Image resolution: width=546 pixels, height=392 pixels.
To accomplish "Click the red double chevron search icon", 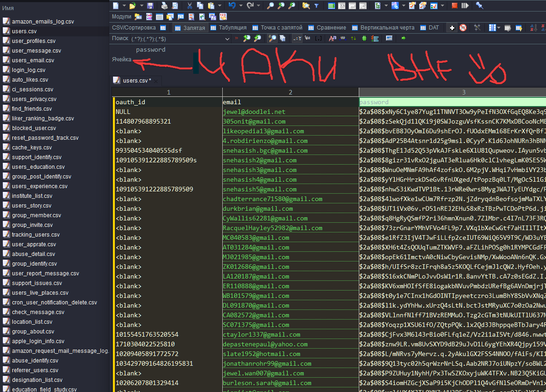I will click(x=237, y=38).
